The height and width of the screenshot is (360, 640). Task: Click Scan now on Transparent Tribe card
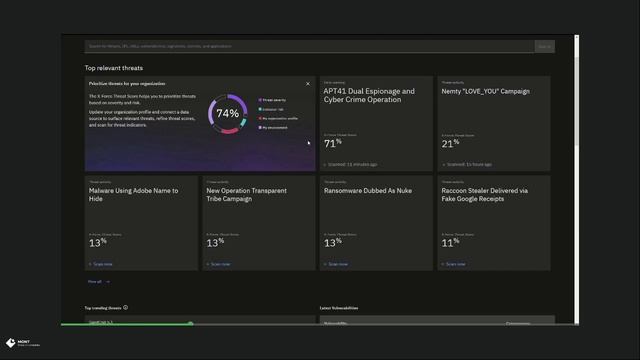[x=218, y=264]
